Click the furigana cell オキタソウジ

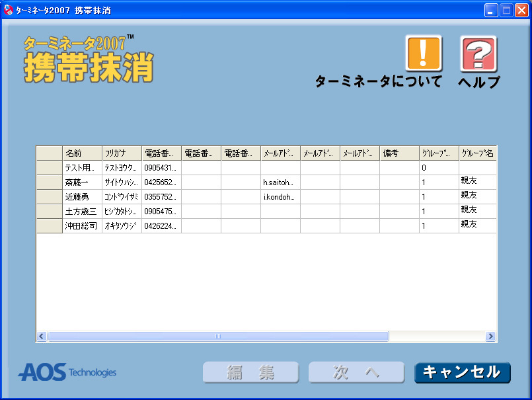[x=122, y=226]
